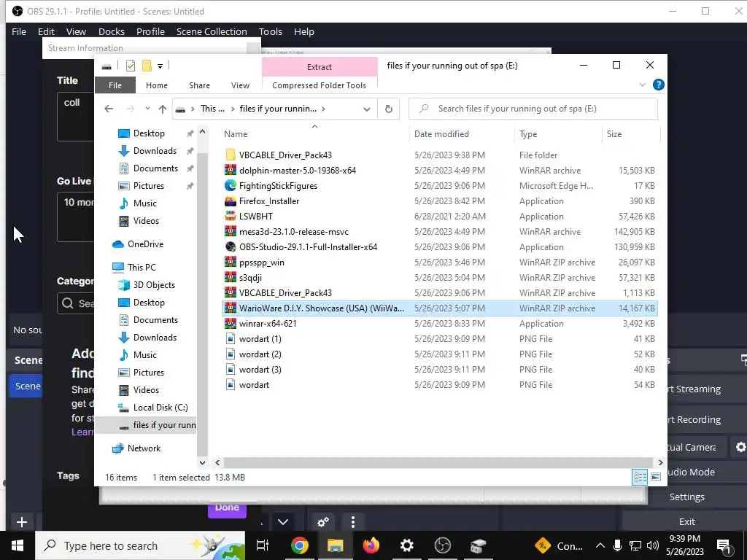Go back with the Explorer back arrow
The width and height of the screenshot is (747, 560).
[109, 109]
